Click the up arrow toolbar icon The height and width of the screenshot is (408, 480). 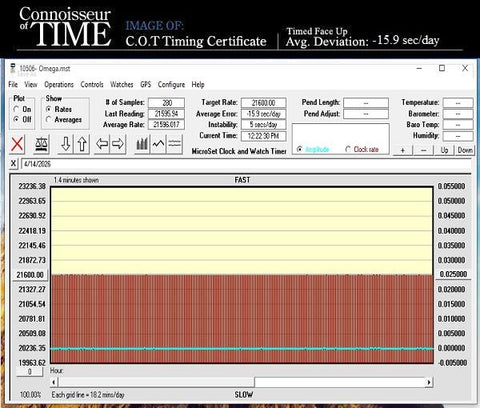click(x=82, y=144)
